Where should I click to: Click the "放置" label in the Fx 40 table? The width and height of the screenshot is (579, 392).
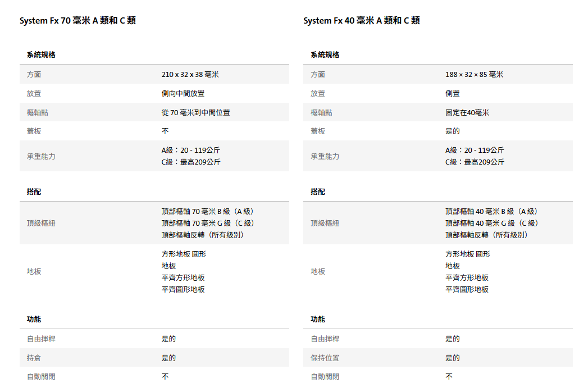coord(317,93)
